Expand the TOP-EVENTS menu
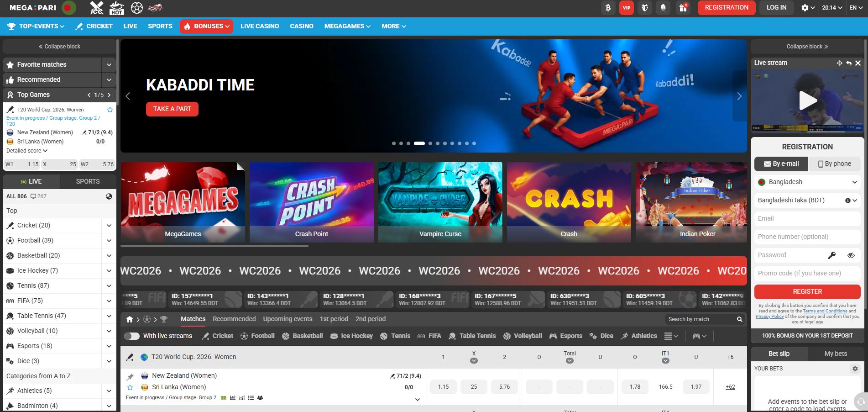The width and height of the screenshot is (868, 412). click(36, 26)
